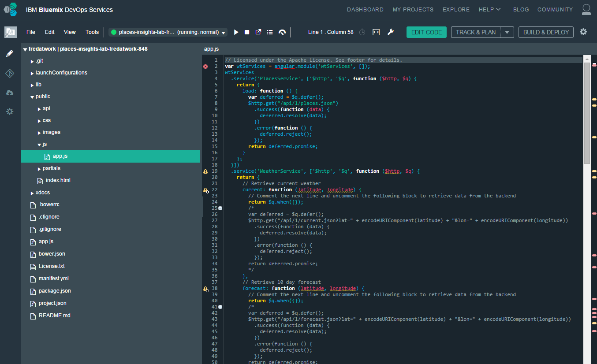Open the .gitignore file
This screenshot has height=364, width=597.
click(50, 229)
